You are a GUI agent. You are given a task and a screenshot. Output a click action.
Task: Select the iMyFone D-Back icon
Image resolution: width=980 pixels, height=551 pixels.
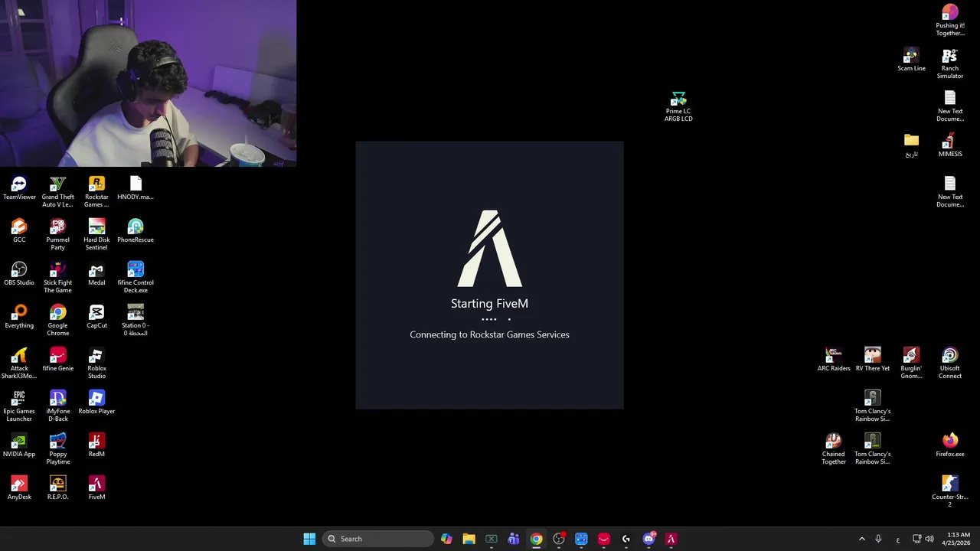(57, 406)
